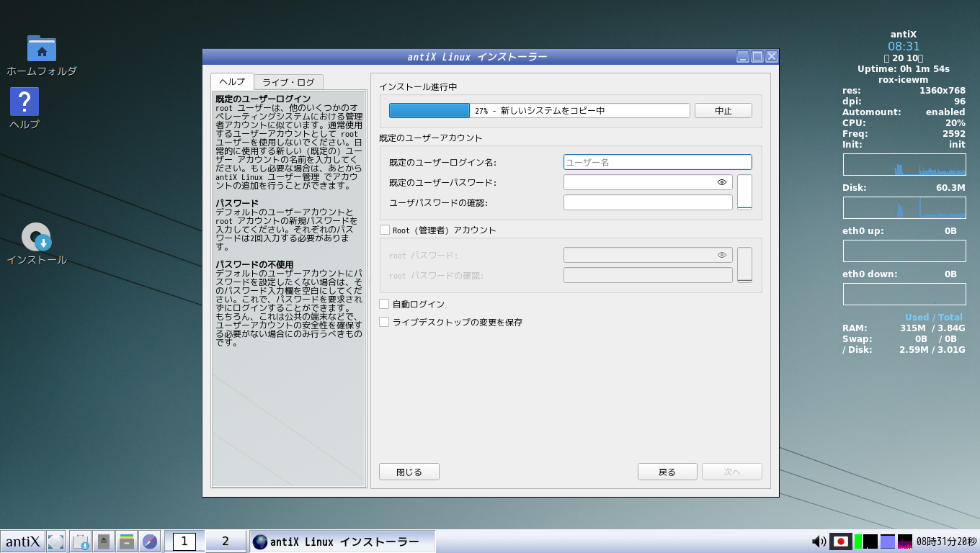Screen dimensions: 980x553
Task: Click the blue memory monitor tray box
Action: [888, 541]
